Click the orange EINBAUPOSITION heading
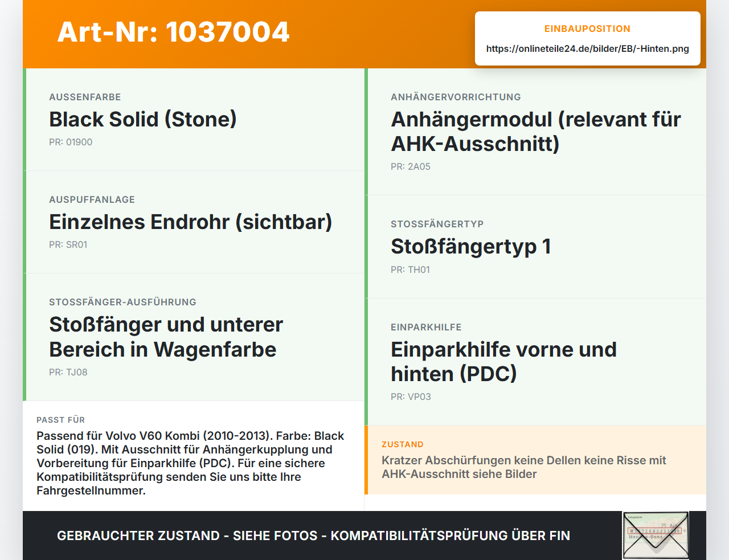729x560 pixels. pyautogui.click(x=587, y=29)
